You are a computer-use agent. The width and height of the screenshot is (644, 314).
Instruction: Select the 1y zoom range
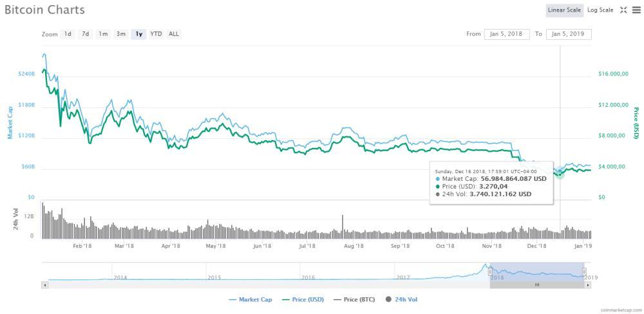[x=139, y=34]
